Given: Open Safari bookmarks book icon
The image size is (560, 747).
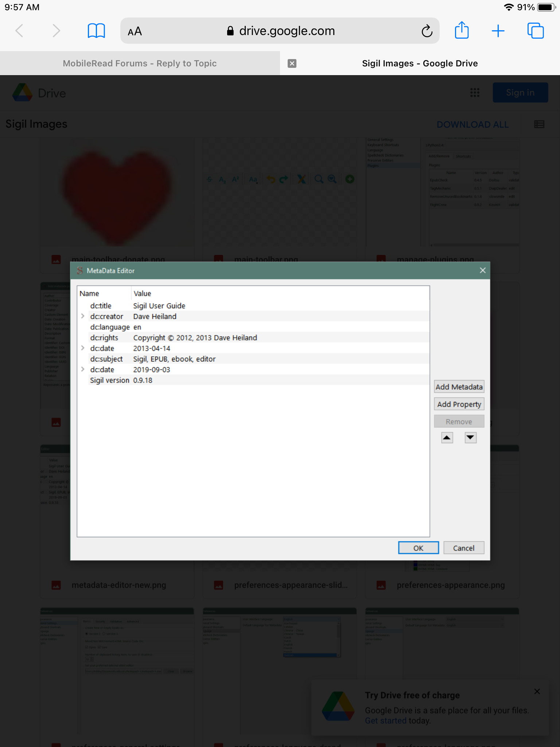Looking at the screenshot, I should pos(96,31).
